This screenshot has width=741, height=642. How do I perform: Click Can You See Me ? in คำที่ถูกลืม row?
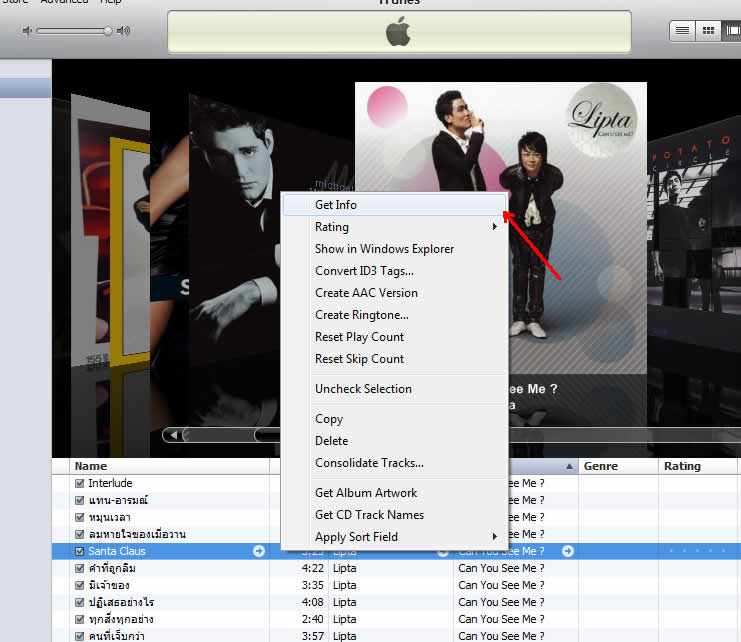tap(501, 568)
